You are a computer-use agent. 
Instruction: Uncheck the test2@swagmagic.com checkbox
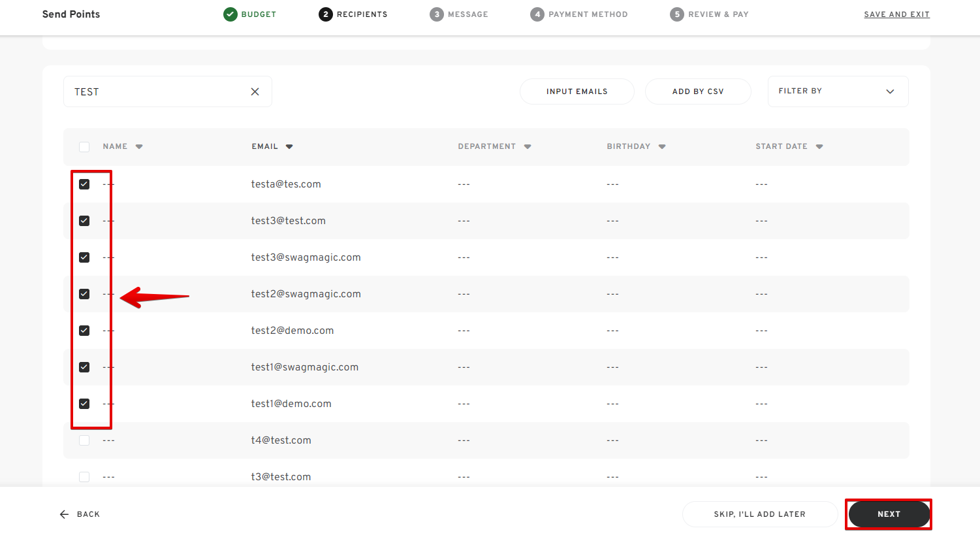84,294
